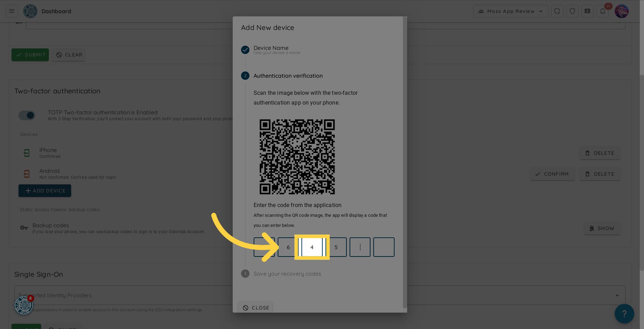Click the shield-plus new scan icon
644x329 pixels.
pyautogui.click(x=557, y=11)
